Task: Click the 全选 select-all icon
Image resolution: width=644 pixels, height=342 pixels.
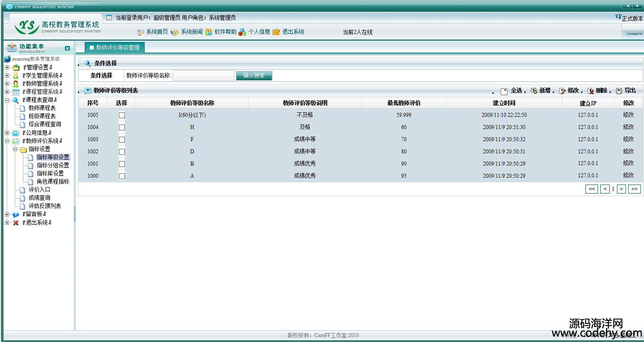Action: [504, 92]
